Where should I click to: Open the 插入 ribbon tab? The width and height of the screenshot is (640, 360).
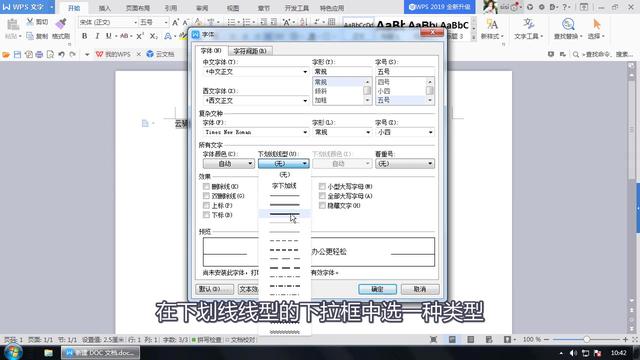[104, 8]
